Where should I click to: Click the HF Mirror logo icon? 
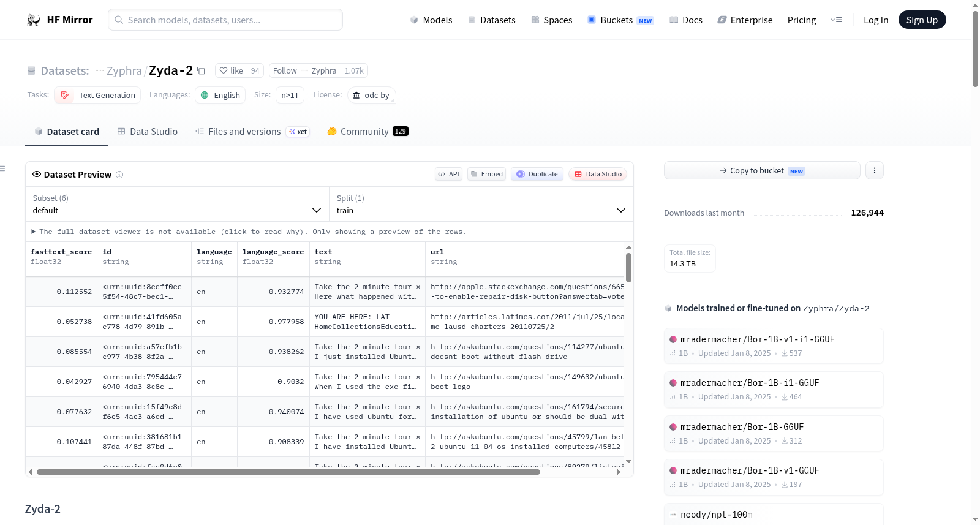pos(34,20)
